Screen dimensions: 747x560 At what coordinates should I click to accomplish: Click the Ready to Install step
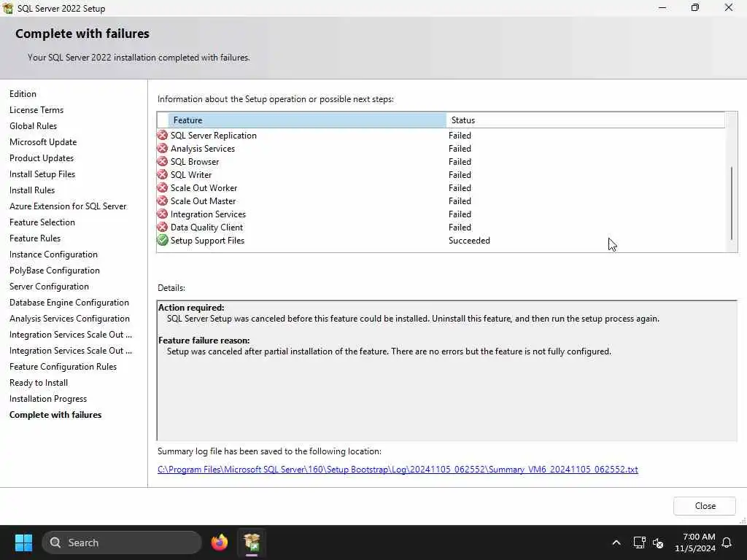point(39,383)
